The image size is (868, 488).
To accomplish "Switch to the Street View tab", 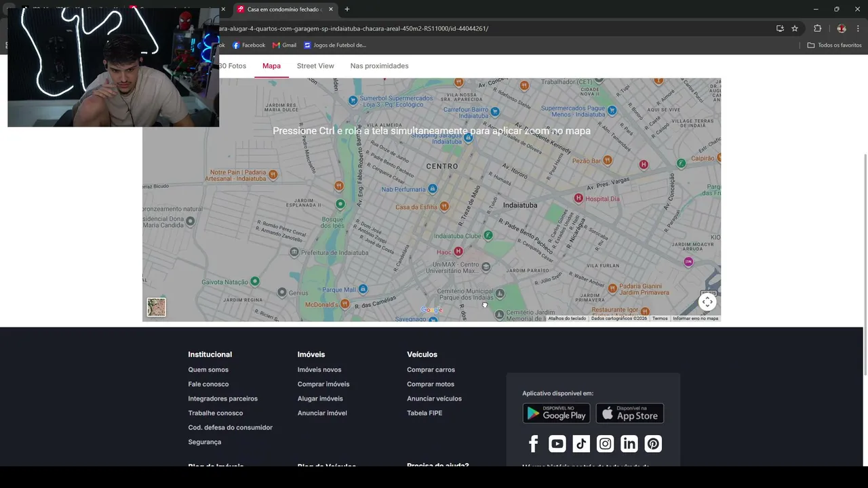I will click(x=315, y=66).
